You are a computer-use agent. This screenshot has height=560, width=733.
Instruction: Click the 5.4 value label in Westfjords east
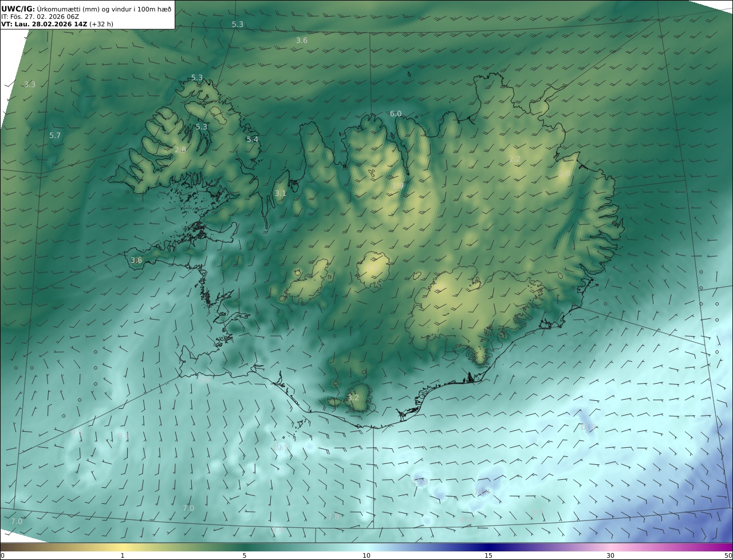tap(253, 140)
